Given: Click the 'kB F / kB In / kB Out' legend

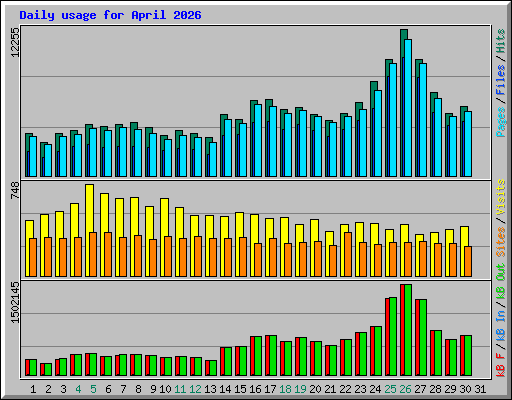Looking at the screenshot, I should 501,320.
